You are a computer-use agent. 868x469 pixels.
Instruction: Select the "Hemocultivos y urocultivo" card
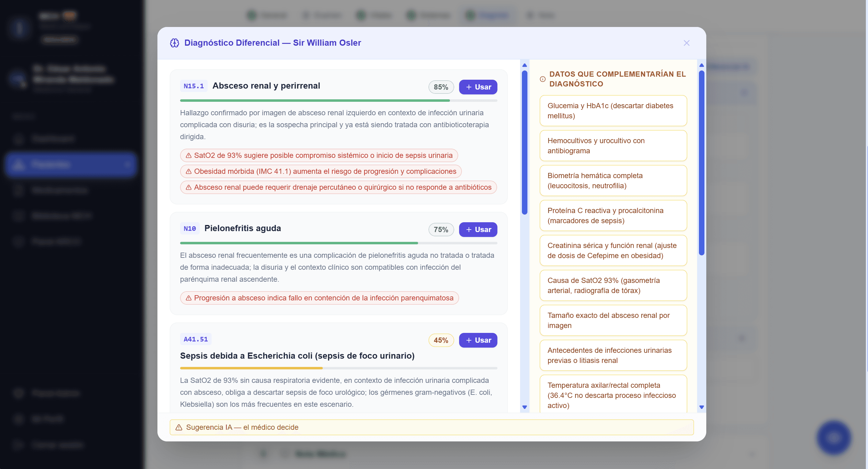click(x=613, y=146)
